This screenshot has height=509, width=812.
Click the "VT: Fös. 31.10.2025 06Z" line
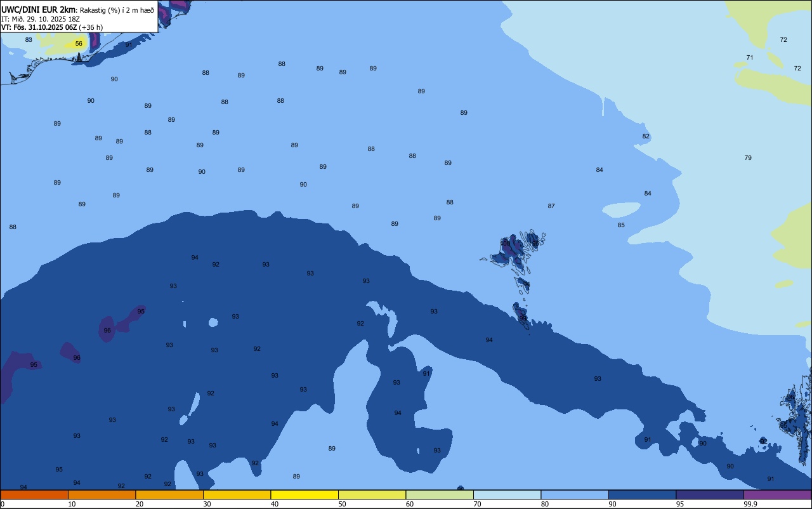[39, 27]
